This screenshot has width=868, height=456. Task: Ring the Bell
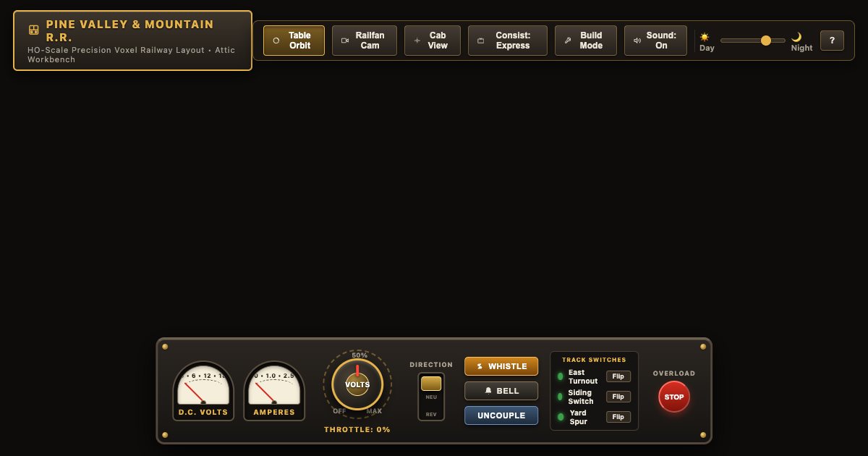[x=501, y=391]
